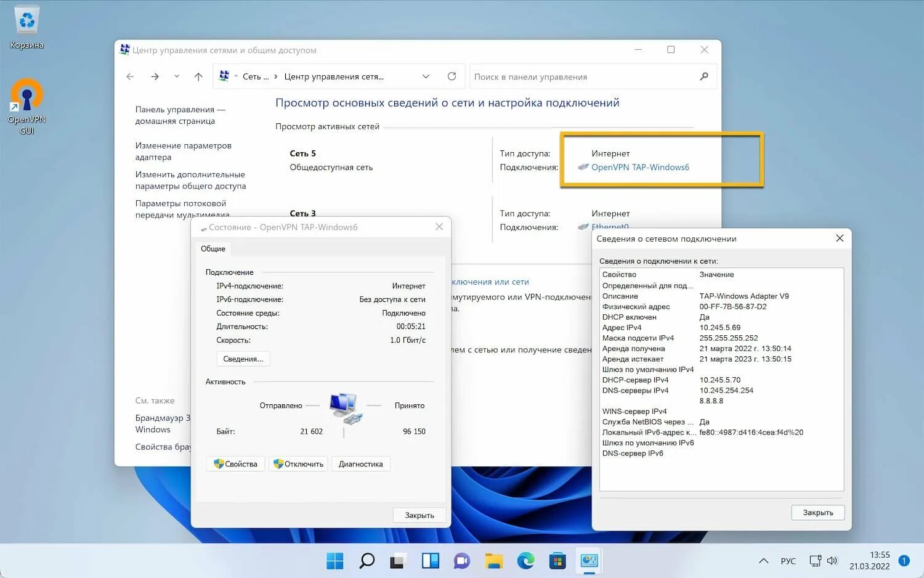Screen dimensions: 924x578
Task: Launch Microsoft Edge from the taskbar
Action: tap(525, 561)
